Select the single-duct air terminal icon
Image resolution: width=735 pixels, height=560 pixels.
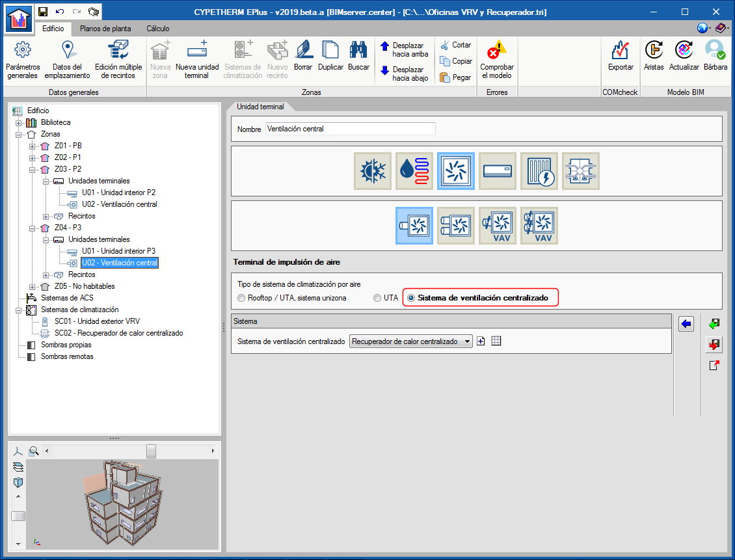[414, 226]
